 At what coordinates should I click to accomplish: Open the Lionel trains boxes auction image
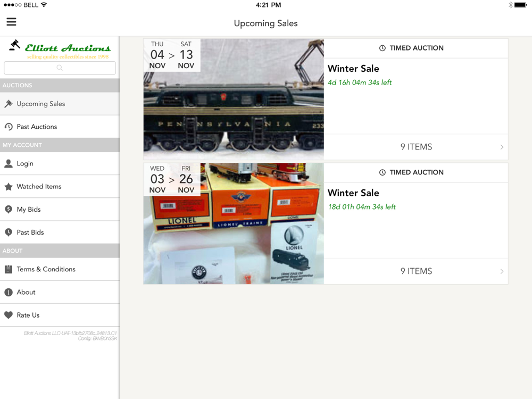[234, 223]
